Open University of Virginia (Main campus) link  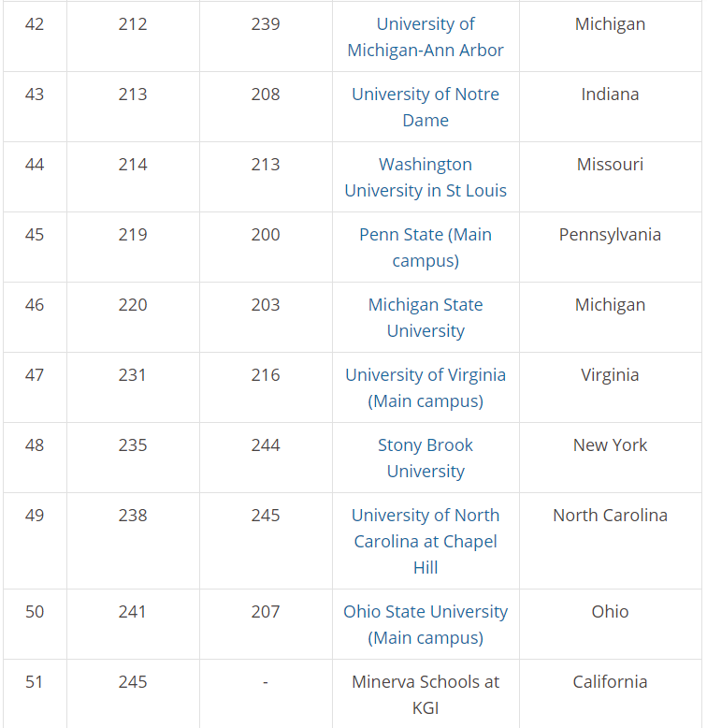[x=426, y=387]
